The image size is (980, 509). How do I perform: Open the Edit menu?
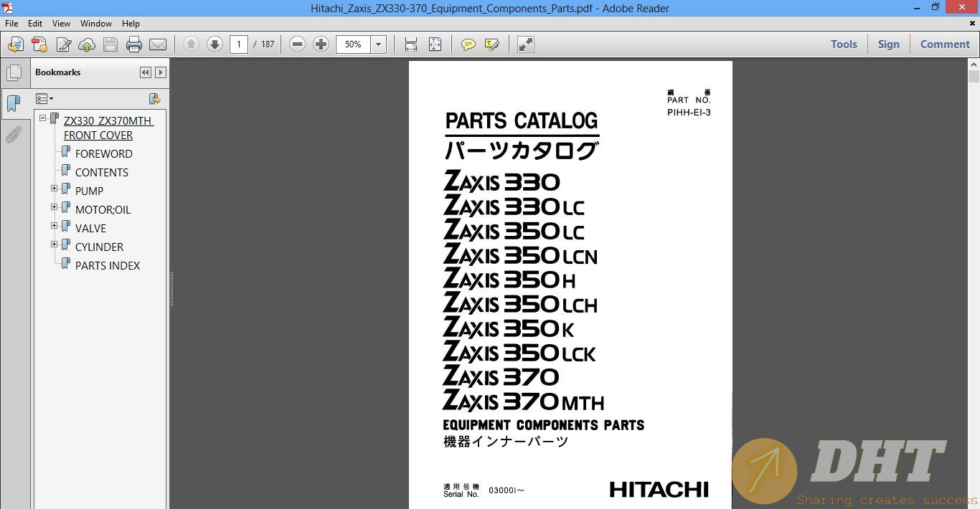click(35, 24)
